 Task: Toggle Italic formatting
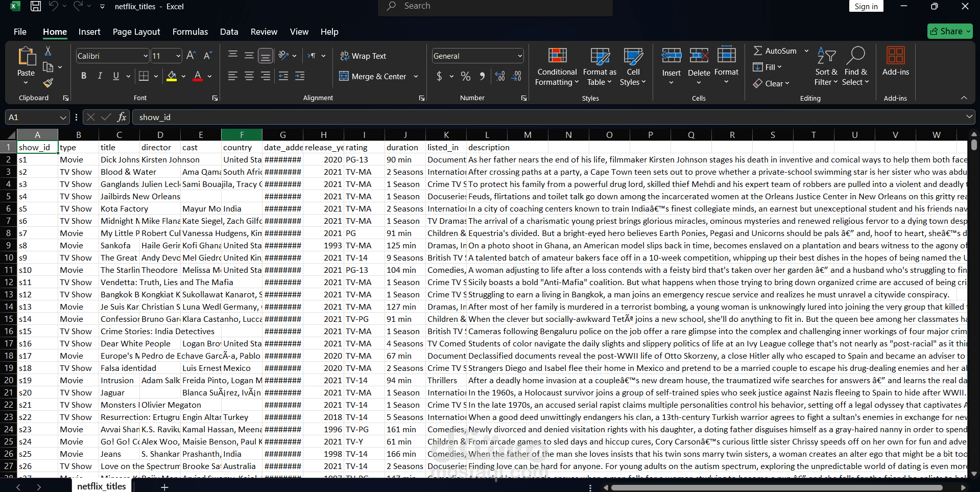[100, 76]
